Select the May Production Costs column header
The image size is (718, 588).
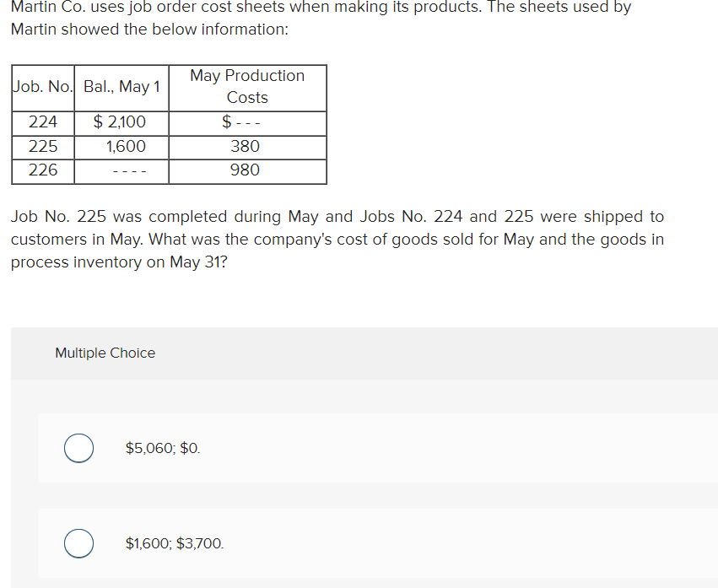click(246, 87)
